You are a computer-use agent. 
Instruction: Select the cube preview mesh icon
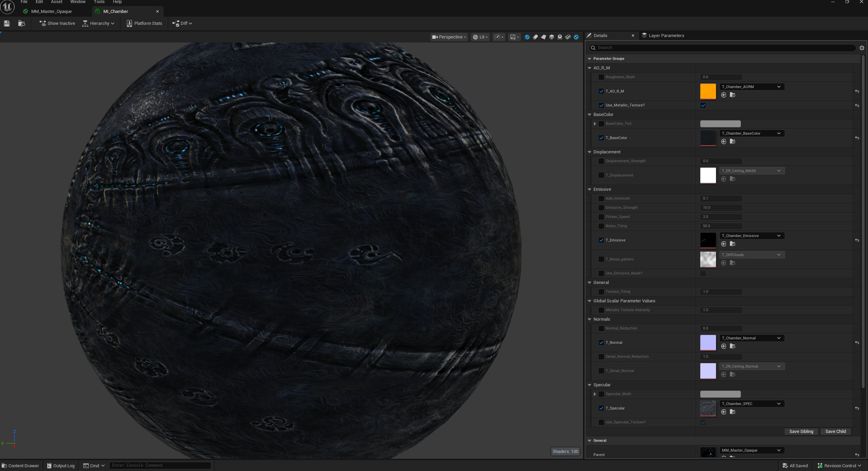(x=552, y=37)
